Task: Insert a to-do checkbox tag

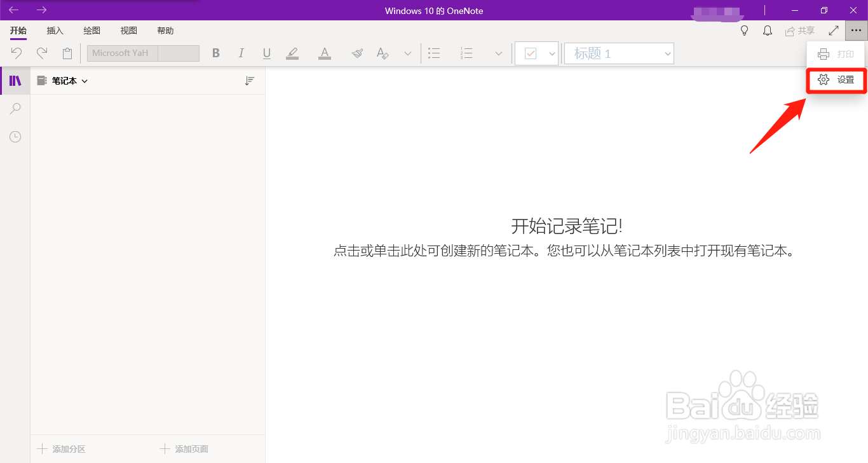Action: tap(530, 54)
